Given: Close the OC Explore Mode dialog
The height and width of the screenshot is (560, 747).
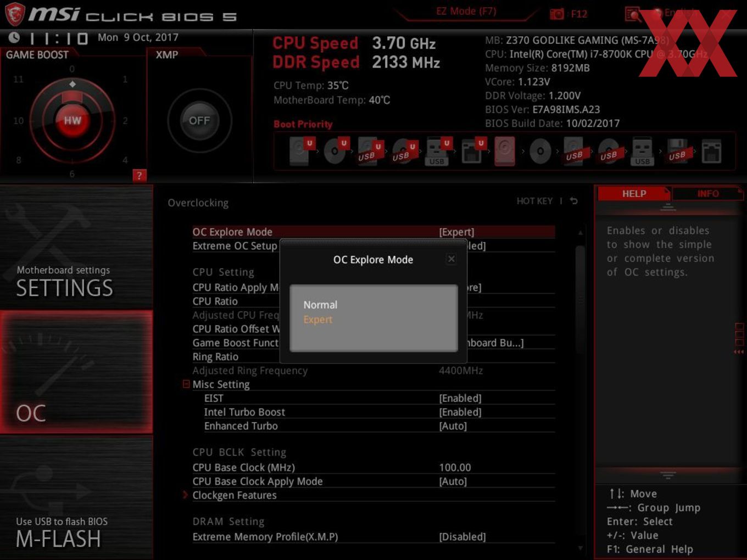Looking at the screenshot, I should click(x=451, y=259).
